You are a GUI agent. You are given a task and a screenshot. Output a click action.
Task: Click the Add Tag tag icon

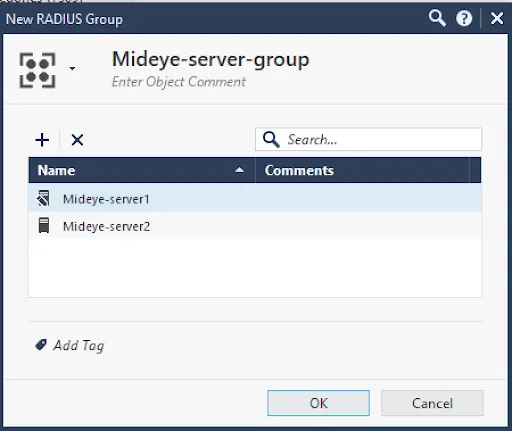pos(41,345)
